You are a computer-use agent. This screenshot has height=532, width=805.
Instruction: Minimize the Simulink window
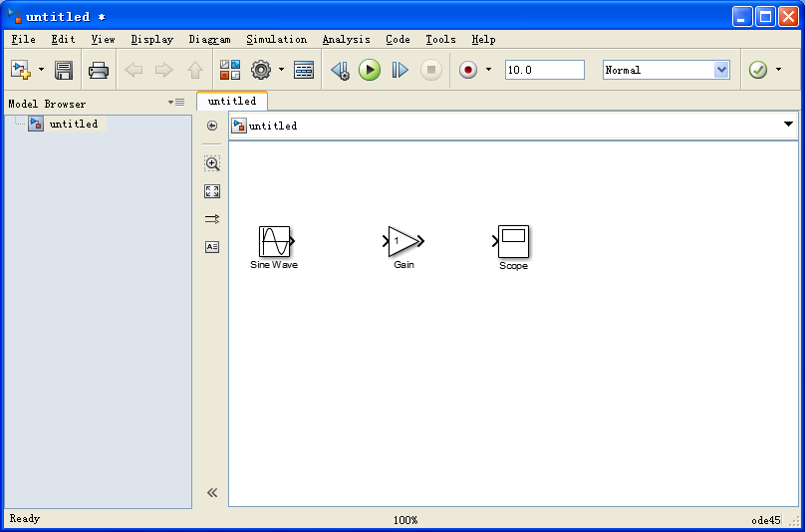click(x=741, y=17)
